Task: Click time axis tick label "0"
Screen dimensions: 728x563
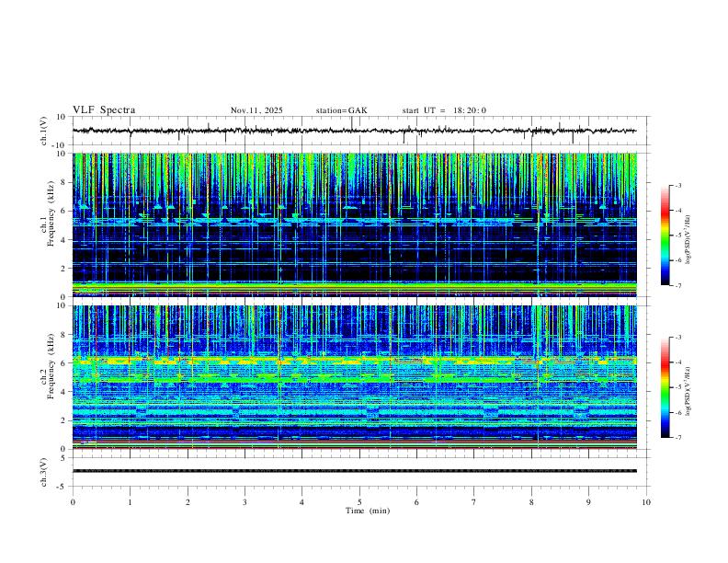Action: pyautogui.click(x=73, y=502)
